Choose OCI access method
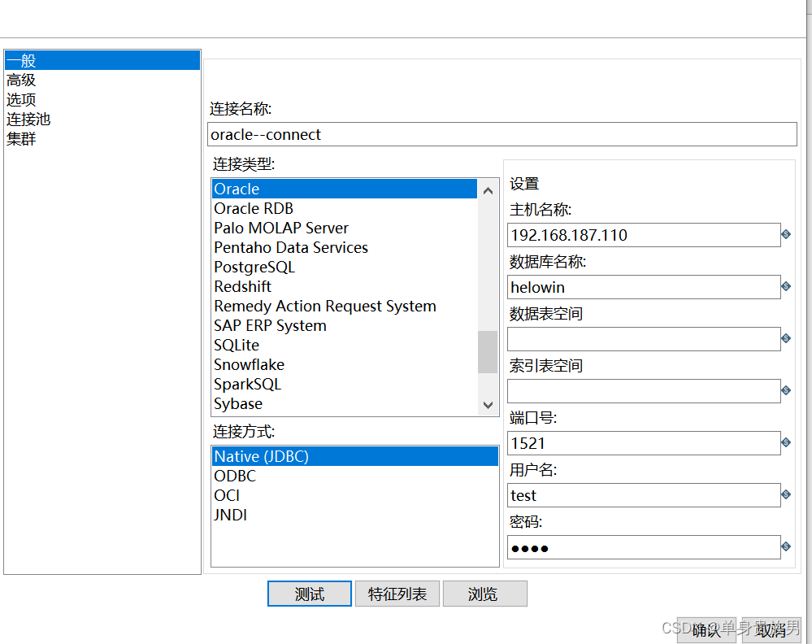This screenshot has height=644, width=812. pyautogui.click(x=355, y=495)
